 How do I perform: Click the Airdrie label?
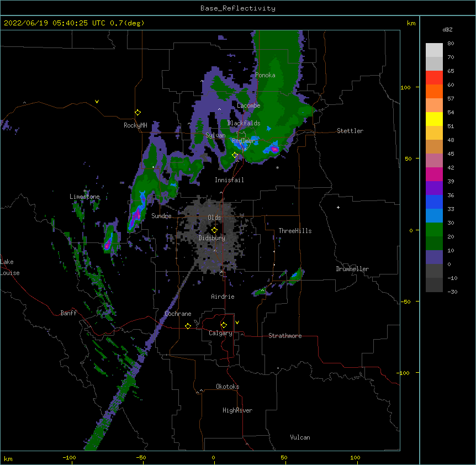(223, 297)
